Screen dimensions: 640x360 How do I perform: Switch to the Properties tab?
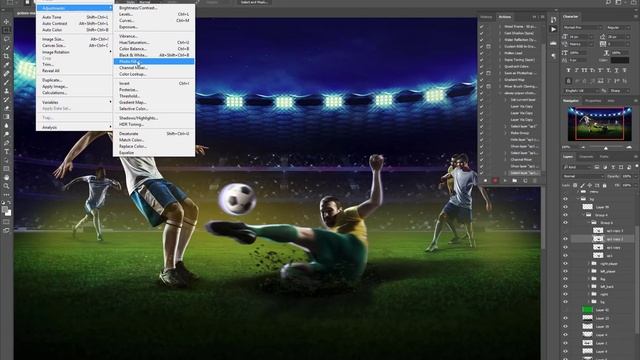tap(593, 100)
